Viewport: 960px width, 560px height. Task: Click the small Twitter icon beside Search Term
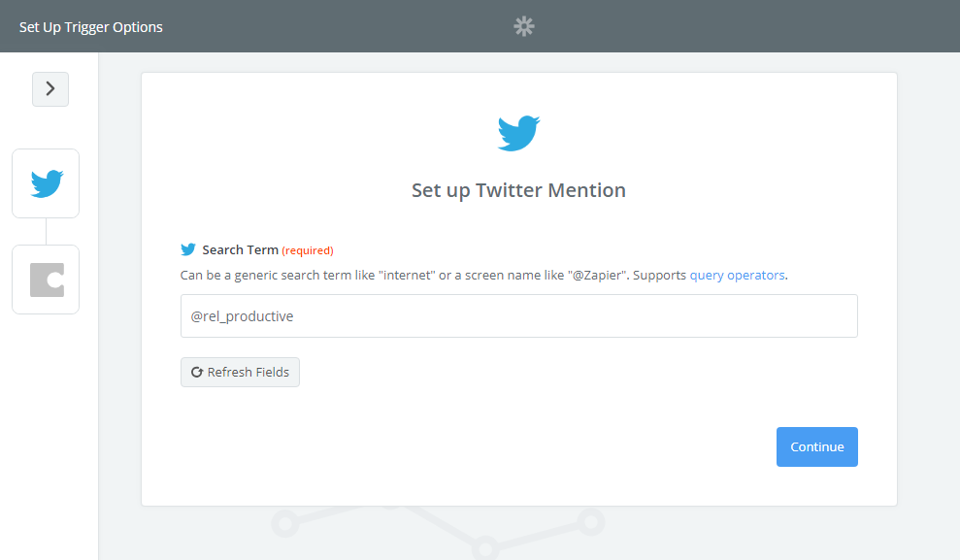pos(188,249)
